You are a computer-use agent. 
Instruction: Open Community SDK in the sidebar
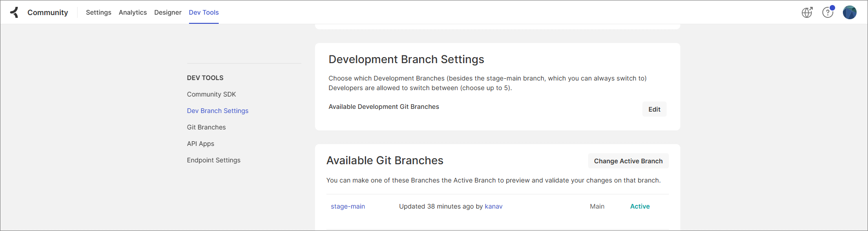(x=211, y=94)
